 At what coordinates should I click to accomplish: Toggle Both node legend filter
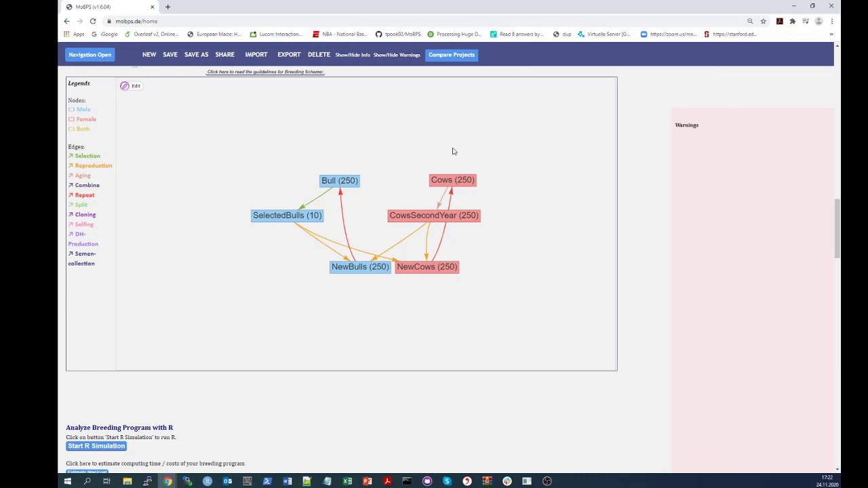[x=79, y=129]
